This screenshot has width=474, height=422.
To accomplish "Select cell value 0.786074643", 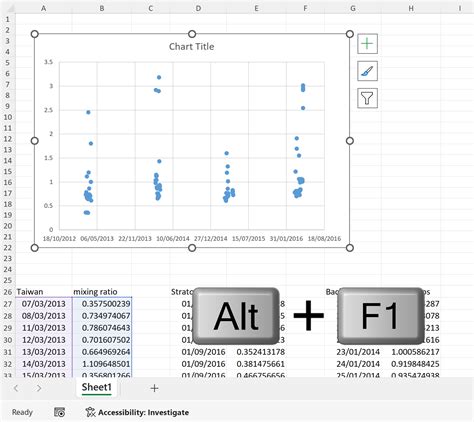I will (102, 328).
